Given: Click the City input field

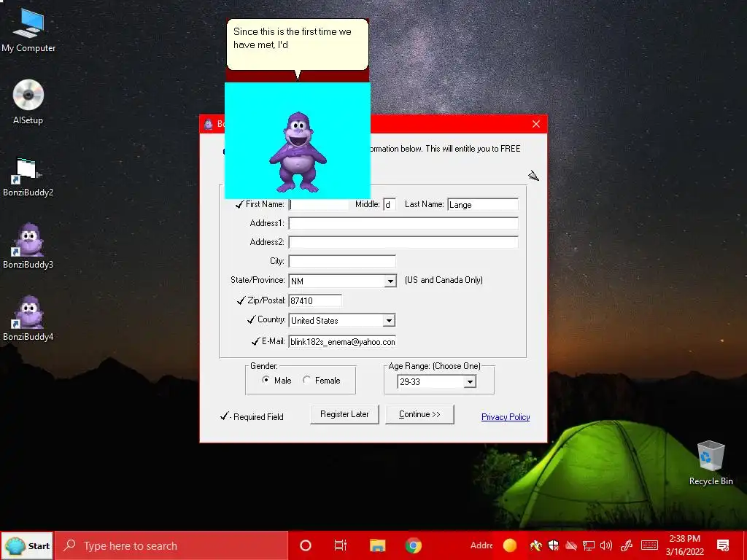Looking at the screenshot, I should point(342,262).
